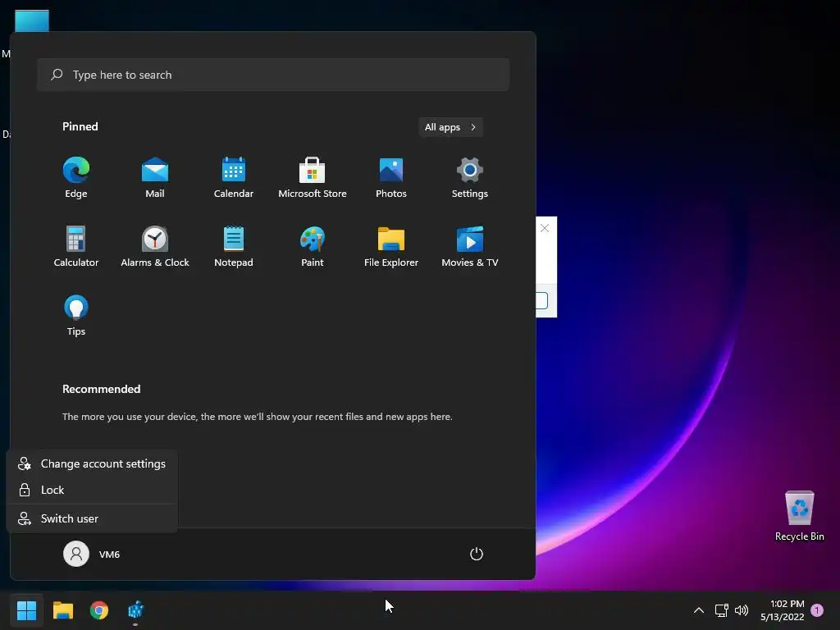Open File Explorer from Pinned
The width and height of the screenshot is (840, 630).
(x=391, y=246)
